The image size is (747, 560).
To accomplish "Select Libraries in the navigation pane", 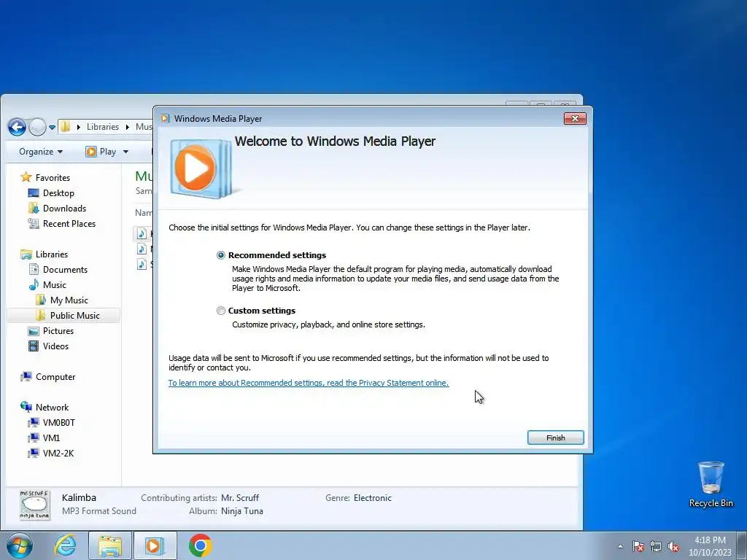I will point(52,254).
